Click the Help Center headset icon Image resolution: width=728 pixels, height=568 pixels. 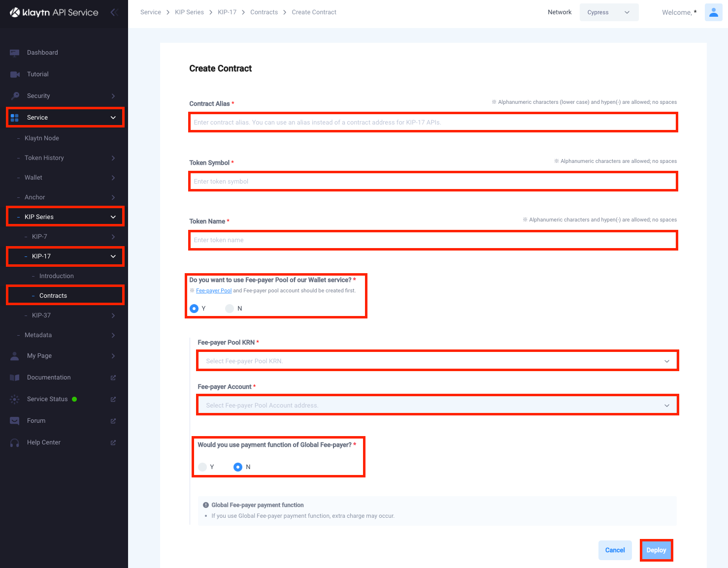[15, 442]
